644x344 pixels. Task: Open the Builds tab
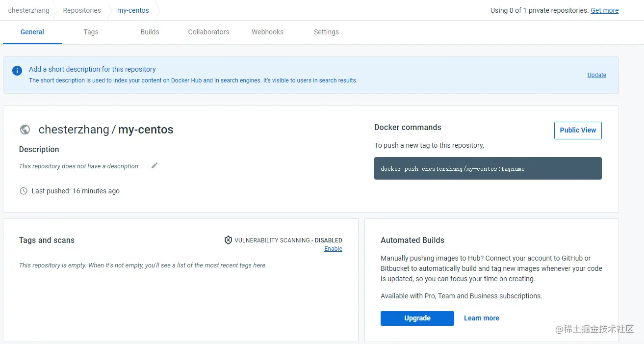[x=150, y=32]
